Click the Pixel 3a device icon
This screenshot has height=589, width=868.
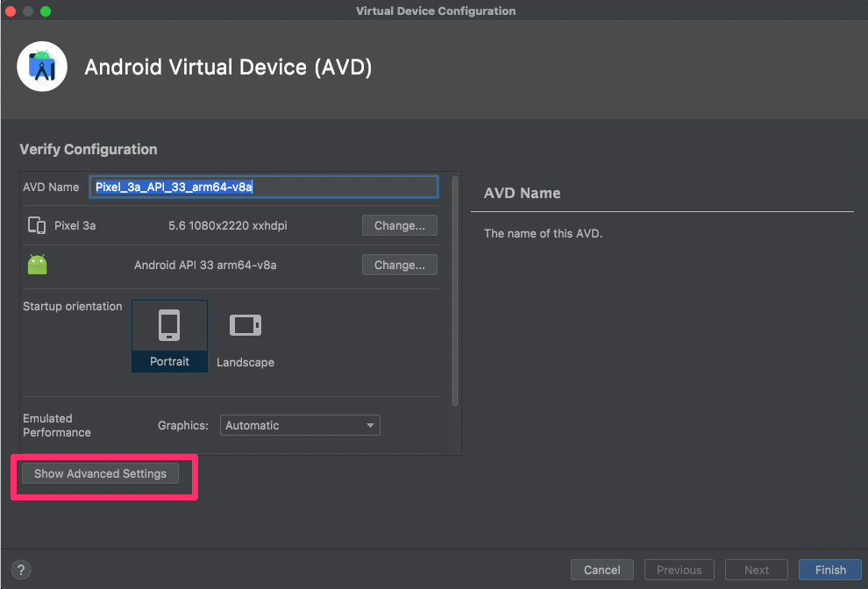coord(37,225)
